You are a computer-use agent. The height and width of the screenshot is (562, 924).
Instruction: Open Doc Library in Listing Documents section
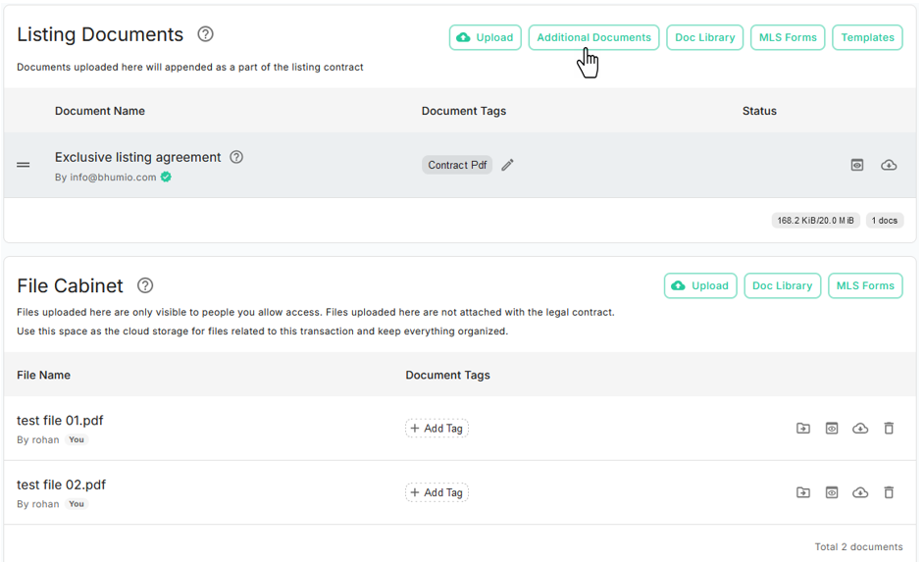704,37
